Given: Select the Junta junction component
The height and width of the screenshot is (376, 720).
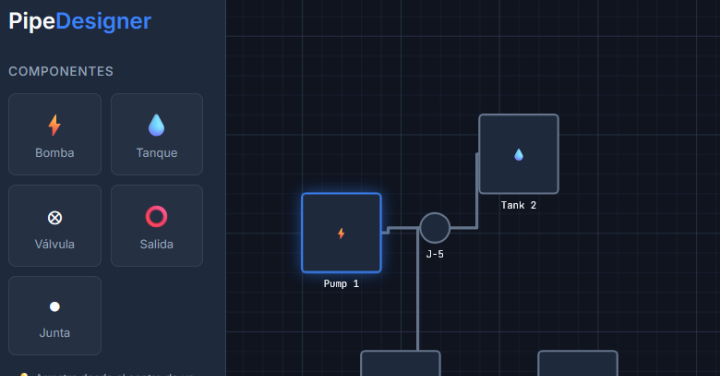Looking at the screenshot, I should pyautogui.click(x=55, y=315).
